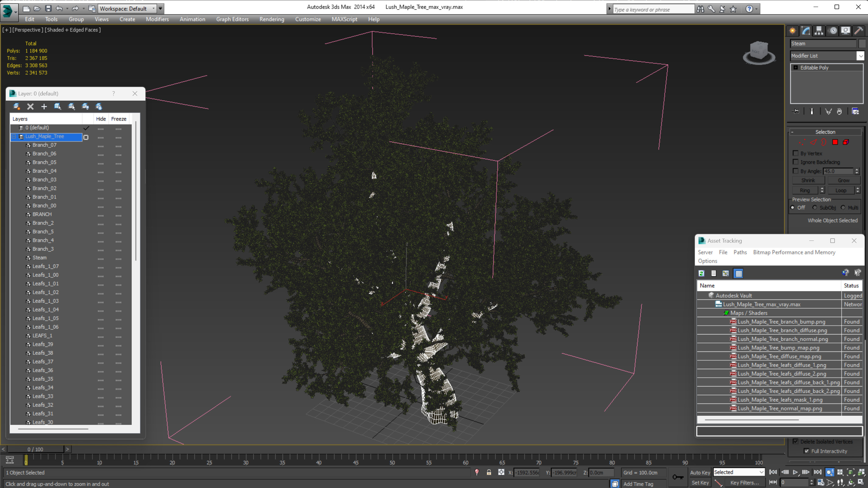Screen dimensions: 868x488
Task: Collapse the Selection rollout
Action: coord(792,132)
